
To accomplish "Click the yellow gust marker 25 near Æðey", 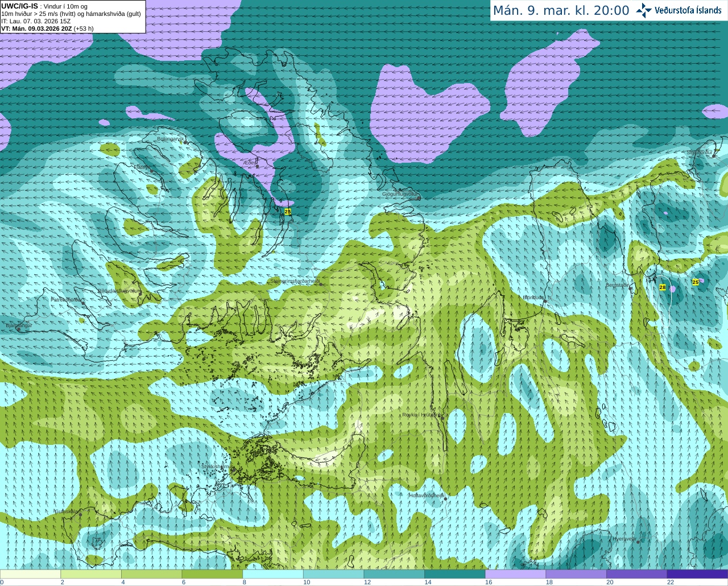I will [288, 211].
